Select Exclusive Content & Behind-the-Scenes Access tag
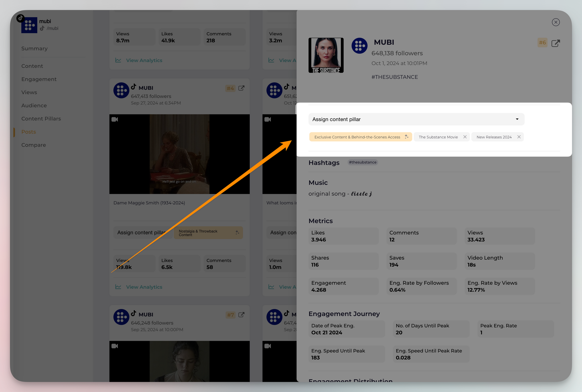 pyautogui.click(x=361, y=137)
